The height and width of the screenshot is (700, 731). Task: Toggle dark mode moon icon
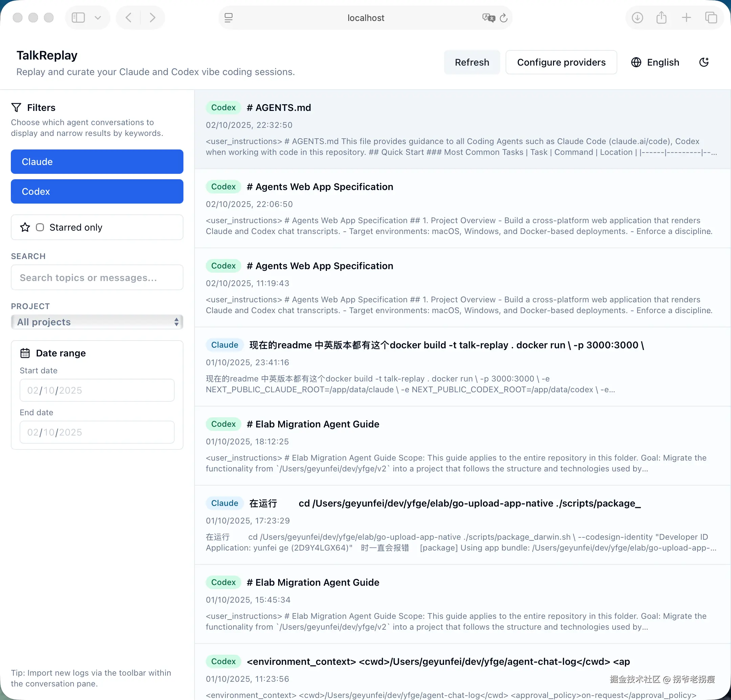coord(703,62)
